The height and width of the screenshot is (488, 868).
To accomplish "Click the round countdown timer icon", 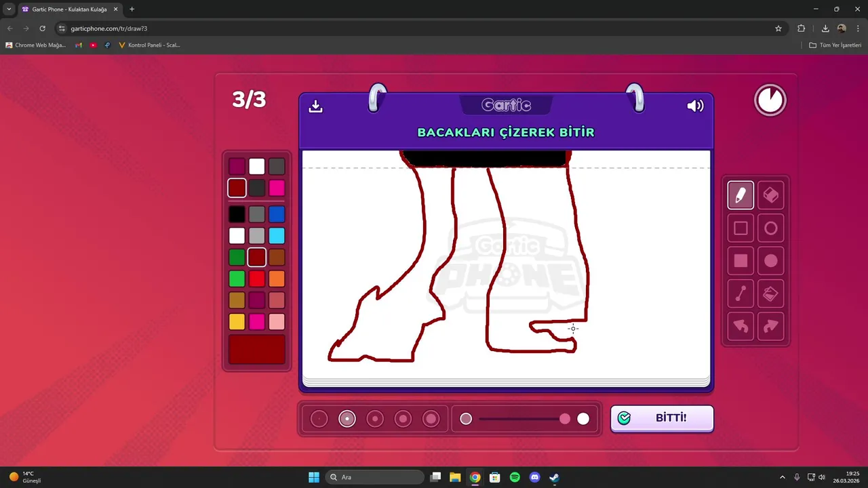I will tap(770, 100).
